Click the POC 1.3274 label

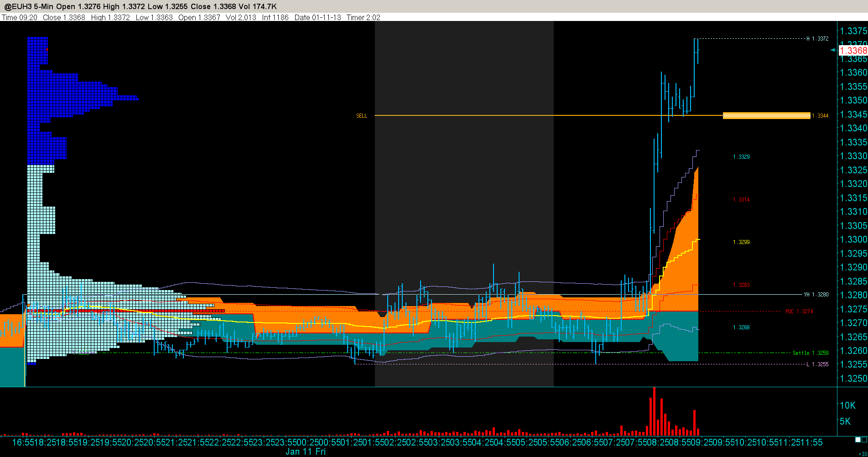coord(799,312)
